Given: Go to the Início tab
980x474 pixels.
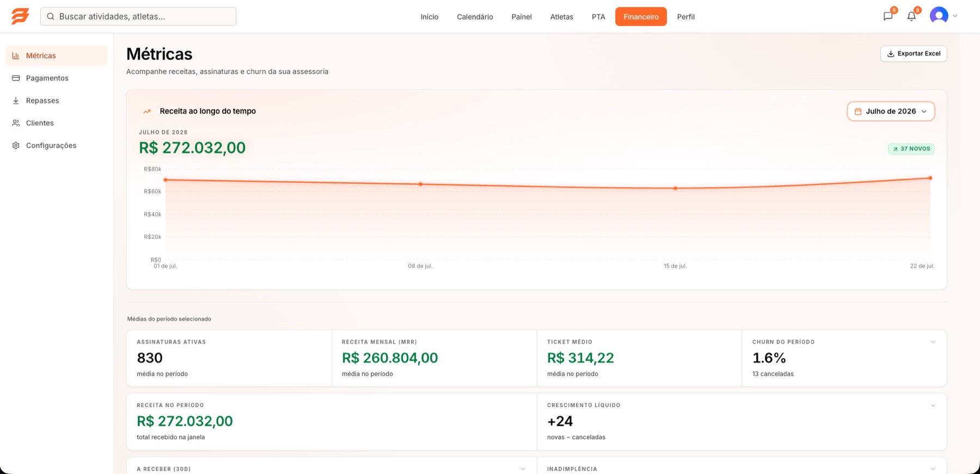Looking at the screenshot, I should pos(429,17).
